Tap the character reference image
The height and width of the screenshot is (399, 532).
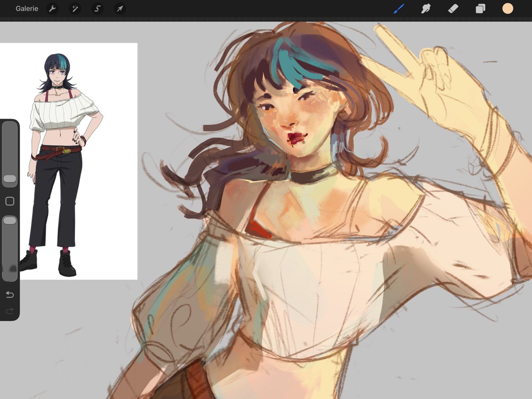pyautogui.click(x=69, y=161)
